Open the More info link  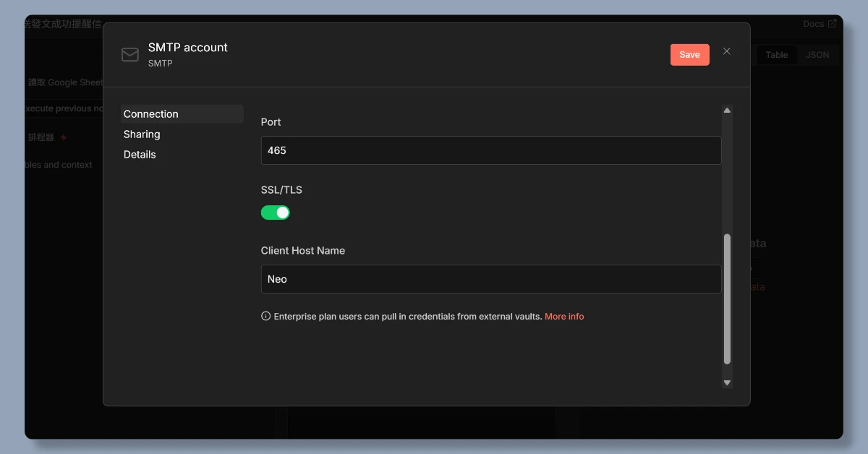[564, 317]
